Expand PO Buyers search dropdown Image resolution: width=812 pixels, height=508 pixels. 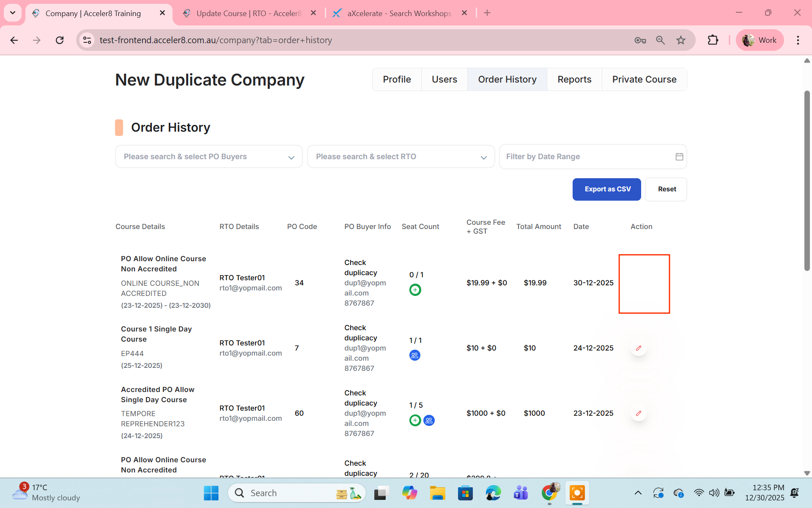(x=291, y=157)
